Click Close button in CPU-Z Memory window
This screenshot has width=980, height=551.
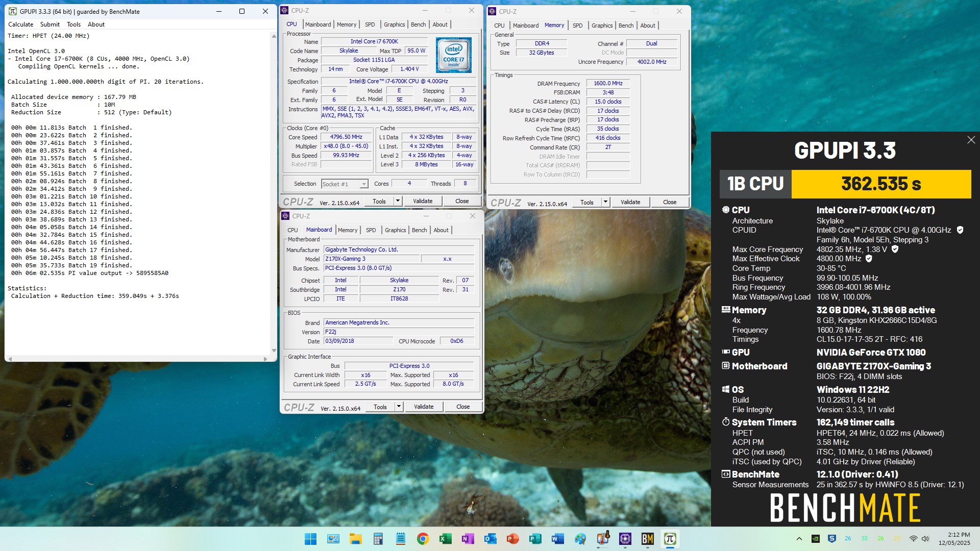(x=670, y=202)
